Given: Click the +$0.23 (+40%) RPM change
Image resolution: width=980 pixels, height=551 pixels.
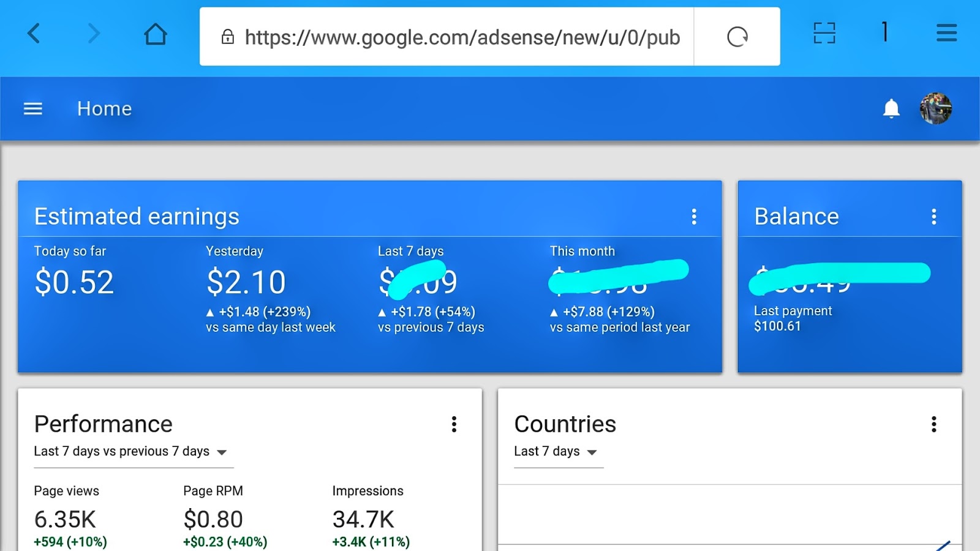Looking at the screenshot, I should point(225,542).
